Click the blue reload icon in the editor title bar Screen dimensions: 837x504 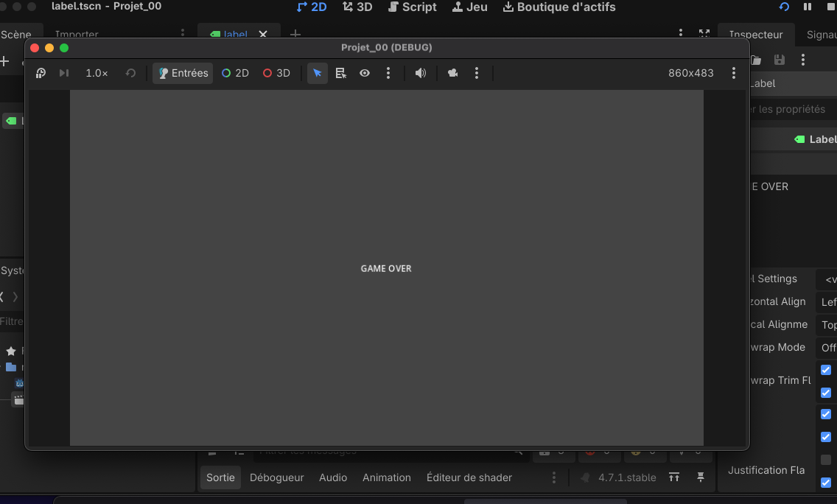pyautogui.click(x=784, y=7)
